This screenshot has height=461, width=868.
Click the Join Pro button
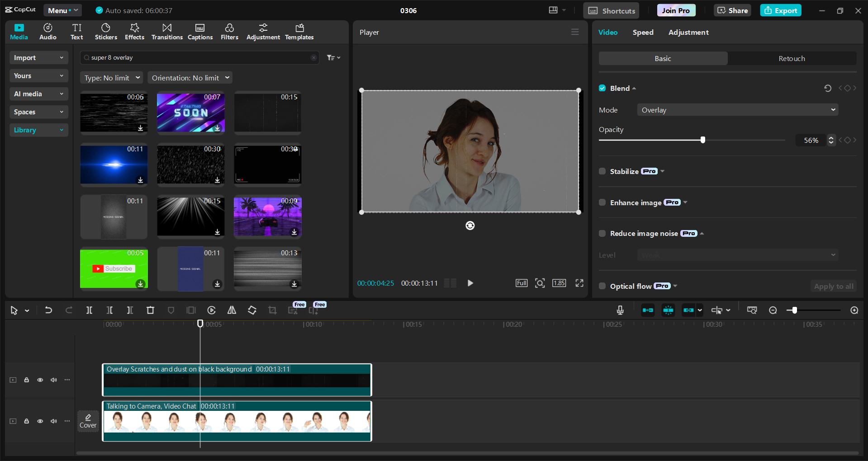click(x=676, y=10)
